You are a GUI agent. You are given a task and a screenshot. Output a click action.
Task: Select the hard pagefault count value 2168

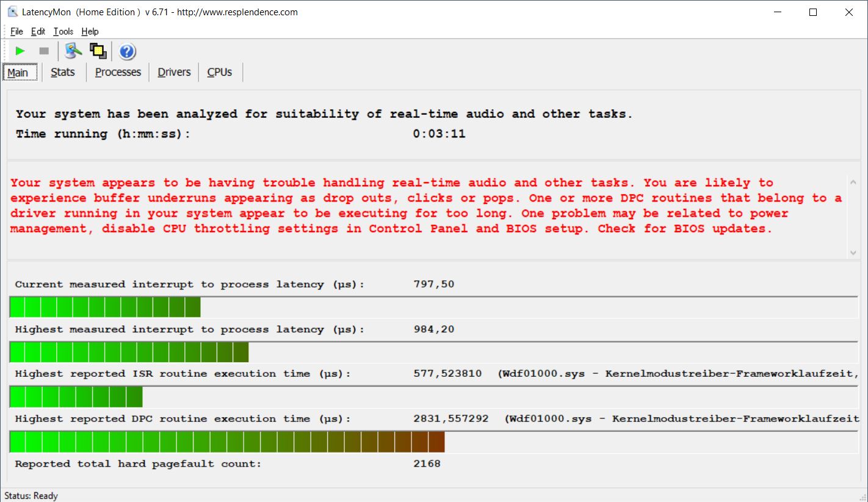pos(427,464)
